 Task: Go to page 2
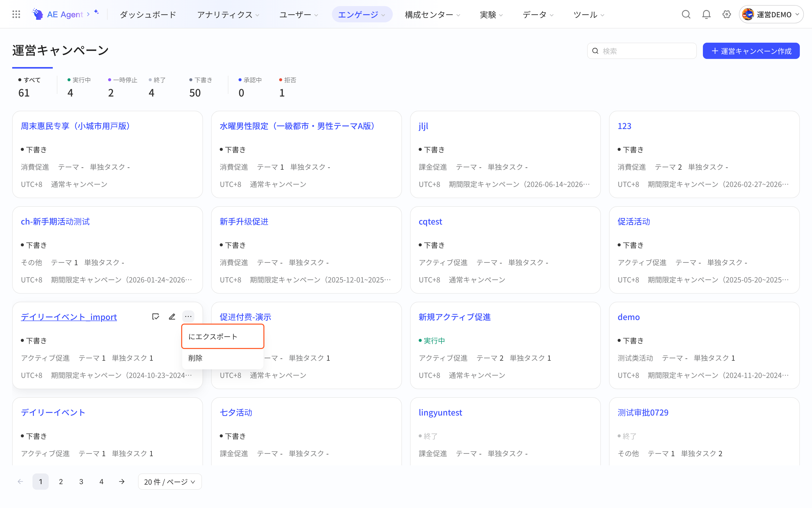click(x=61, y=482)
